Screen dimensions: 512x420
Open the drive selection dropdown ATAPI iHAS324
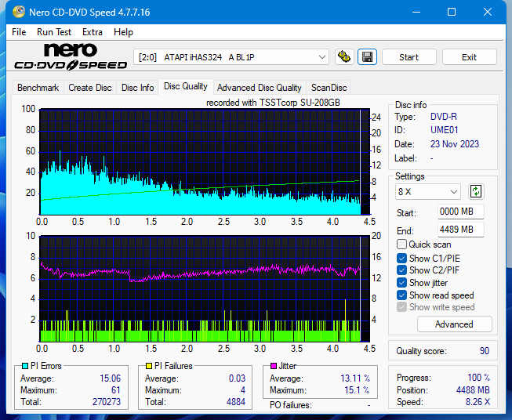[231, 57]
